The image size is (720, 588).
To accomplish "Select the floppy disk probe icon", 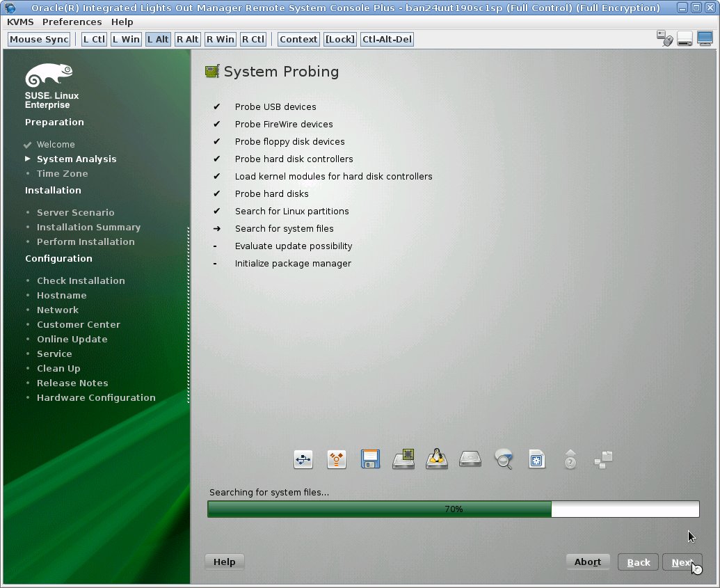I will 370,459.
